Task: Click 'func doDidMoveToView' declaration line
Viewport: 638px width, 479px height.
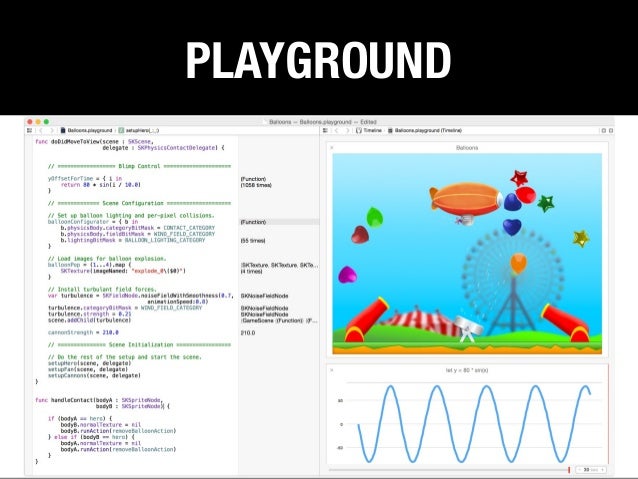Action: click(94, 142)
